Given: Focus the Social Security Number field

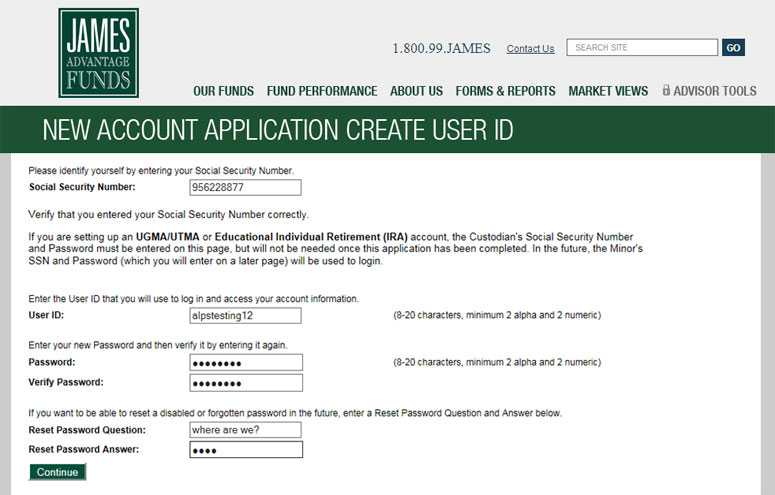Looking at the screenshot, I should (x=245, y=187).
